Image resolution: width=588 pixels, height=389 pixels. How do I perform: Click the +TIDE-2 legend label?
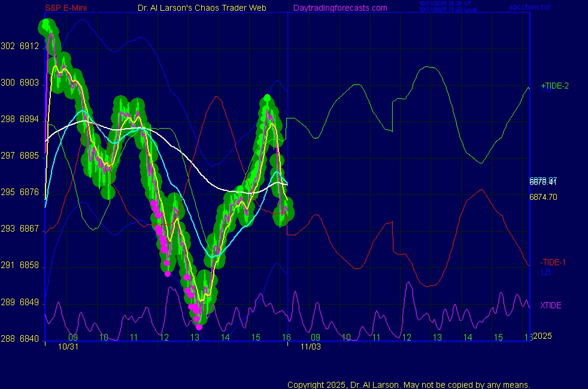(x=554, y=86)
